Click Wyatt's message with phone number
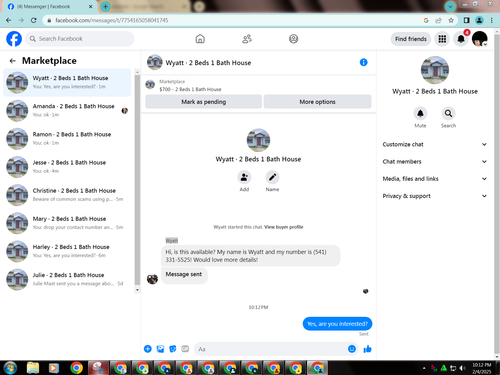The height and width of the screenshot is (375, 500). coord(251,256)
